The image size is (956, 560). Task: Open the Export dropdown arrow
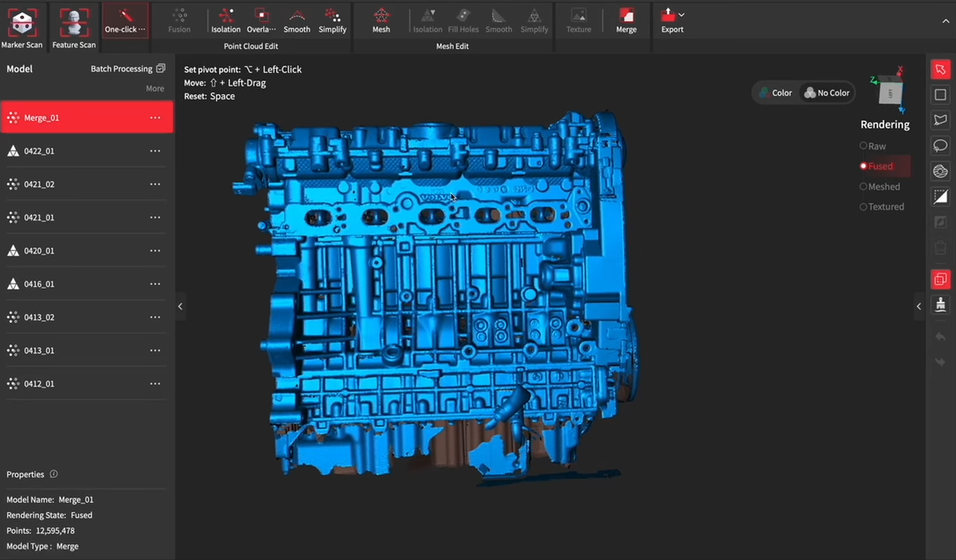(681, 15)
